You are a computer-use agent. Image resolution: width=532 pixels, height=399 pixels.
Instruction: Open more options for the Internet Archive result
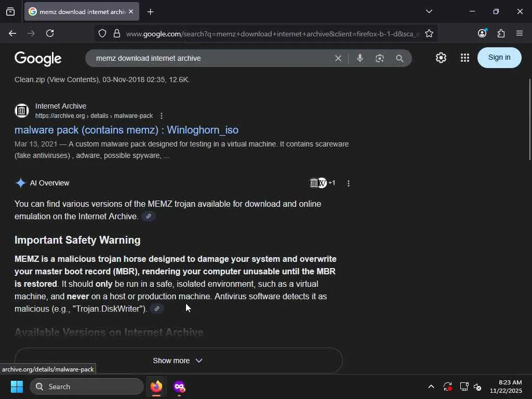(162, 116)
